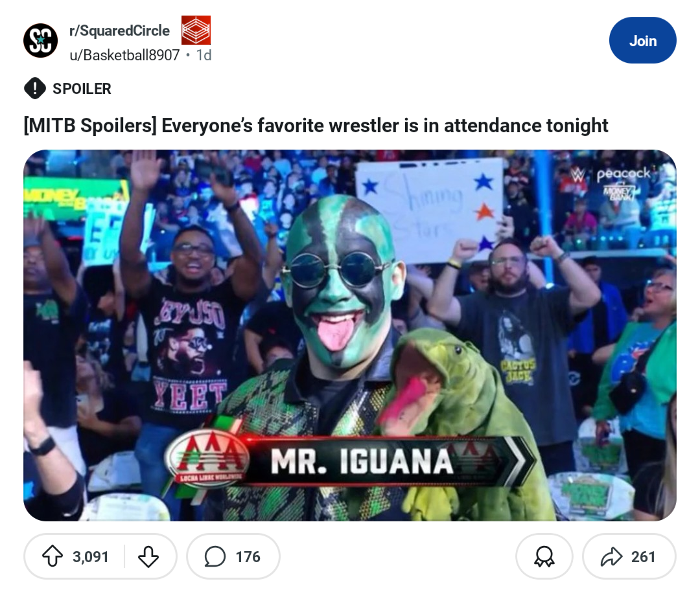The image size is (700, 590).
Task: Click the 261 share count
Action: click(643, 556)
